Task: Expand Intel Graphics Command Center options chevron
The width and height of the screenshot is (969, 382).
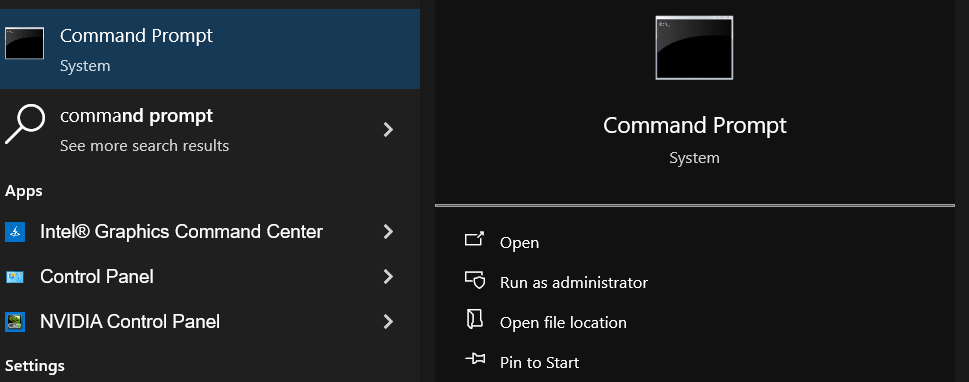Action: tap(388, 232)
